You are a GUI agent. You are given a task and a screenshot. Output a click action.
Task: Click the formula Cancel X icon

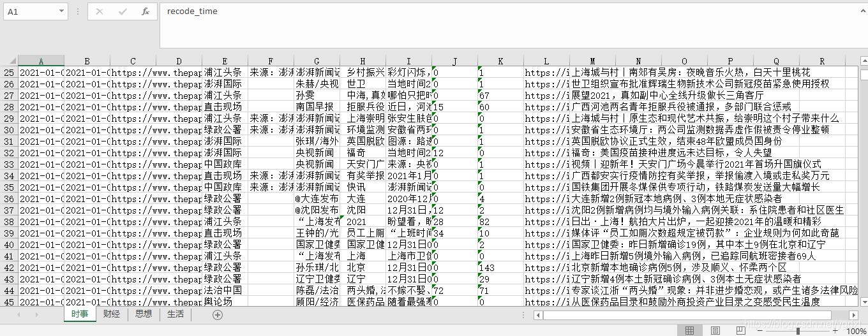(100, 11)
